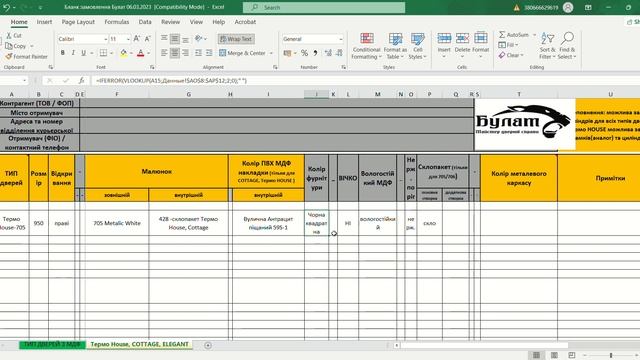Open Cell Styles gallery
Image resolution: width=640 pixels, height=360 pixels.
click(x=418, y=46)
